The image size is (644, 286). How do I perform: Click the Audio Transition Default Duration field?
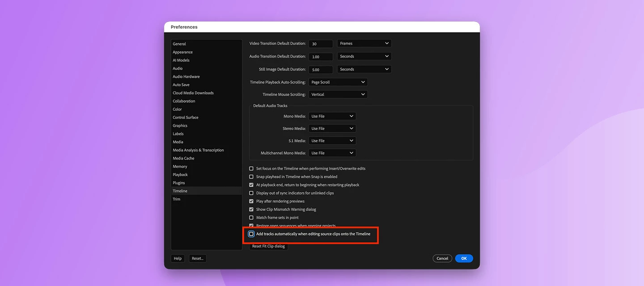pyautogui.click(x=321, y=57)
